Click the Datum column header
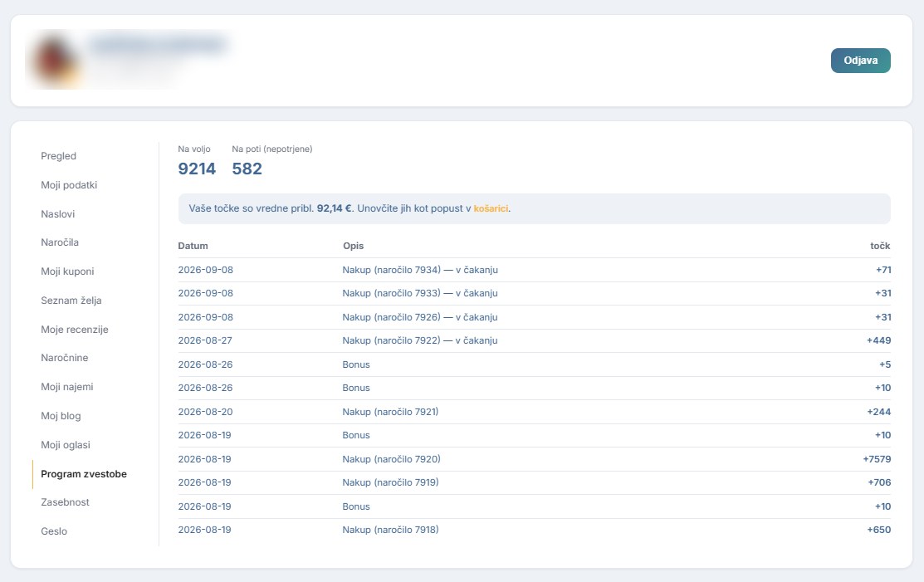The image size is (924, 582). click(193, 246)
